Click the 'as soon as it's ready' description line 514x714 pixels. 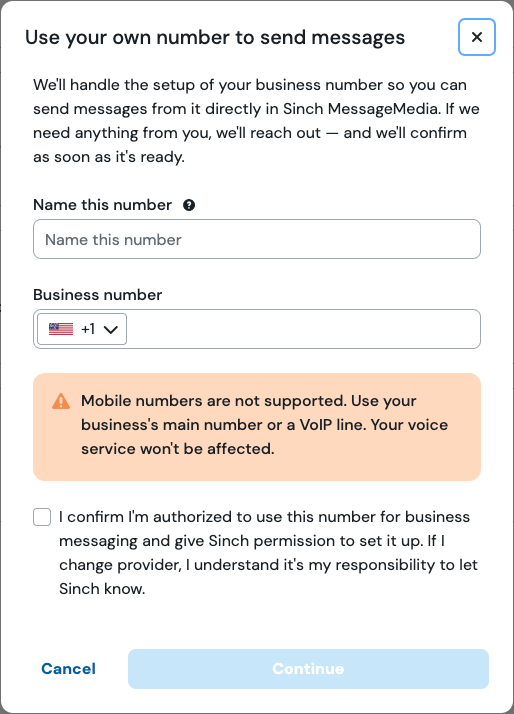coord(109,157)
